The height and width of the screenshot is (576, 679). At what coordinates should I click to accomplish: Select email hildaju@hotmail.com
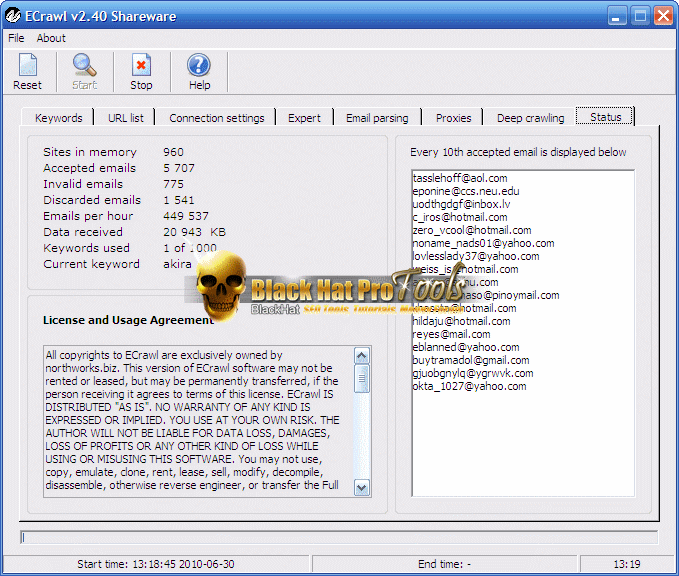461,321
